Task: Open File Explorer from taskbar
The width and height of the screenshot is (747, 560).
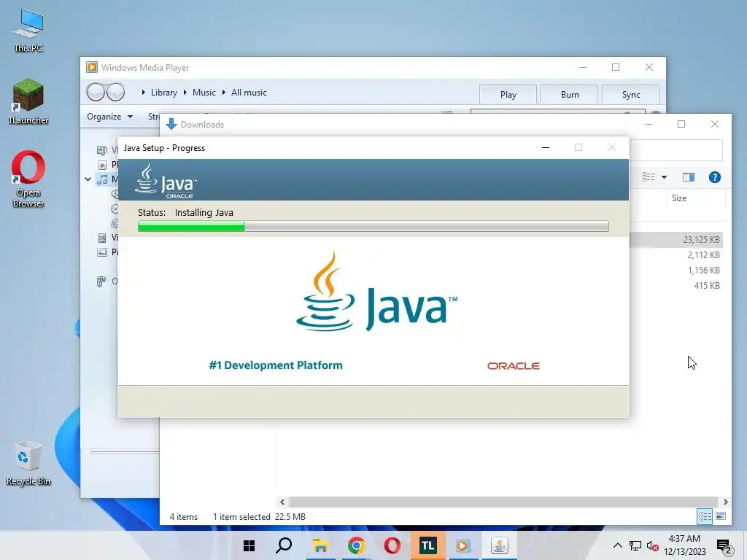Action: pyautogui.click(x=321, y=545)
